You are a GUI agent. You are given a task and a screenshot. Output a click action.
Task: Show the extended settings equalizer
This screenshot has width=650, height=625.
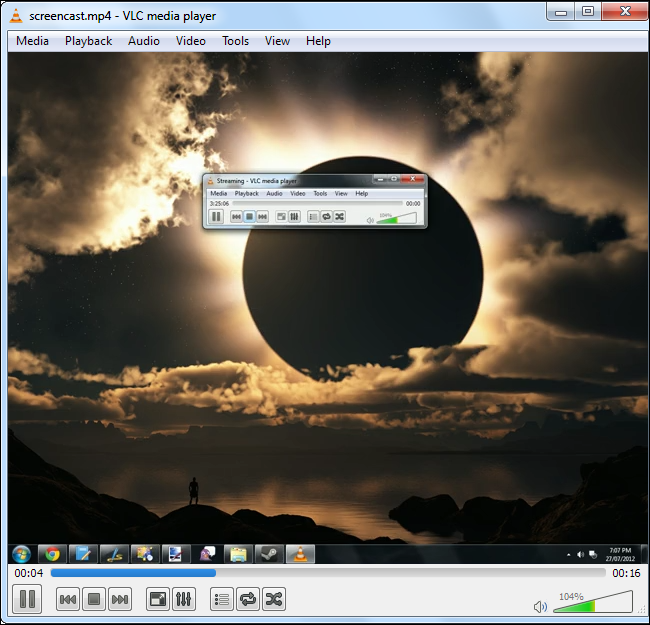tap(183, 599)
